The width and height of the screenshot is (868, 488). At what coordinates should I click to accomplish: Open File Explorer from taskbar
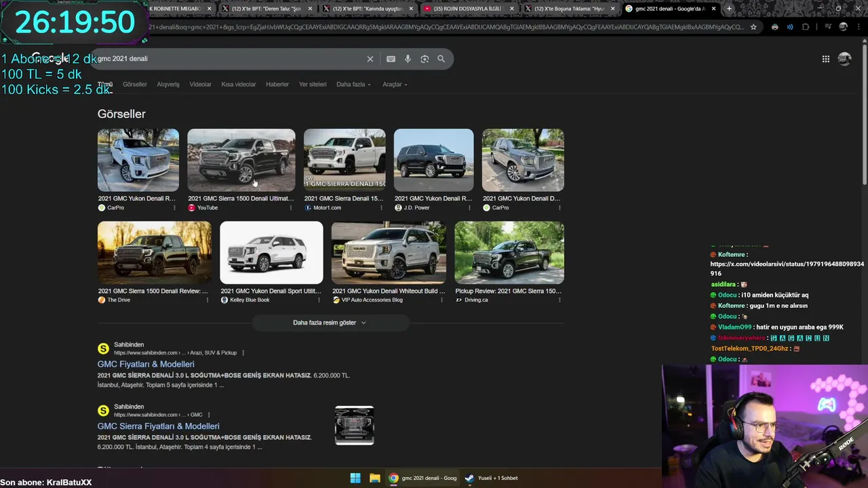tap(374, 478)
